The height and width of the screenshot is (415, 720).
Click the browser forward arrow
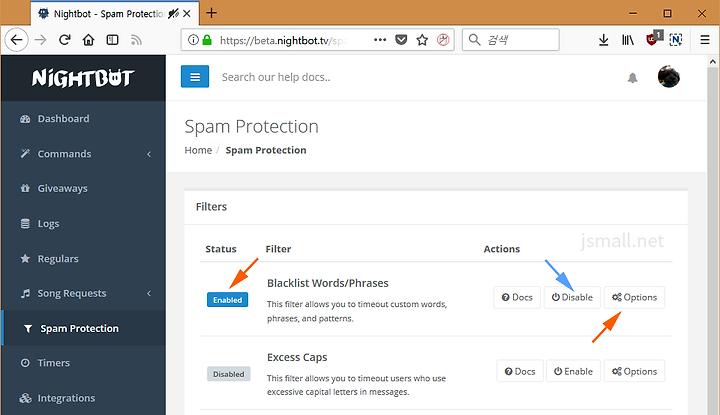pyautogui.click(x=41, y=40)
